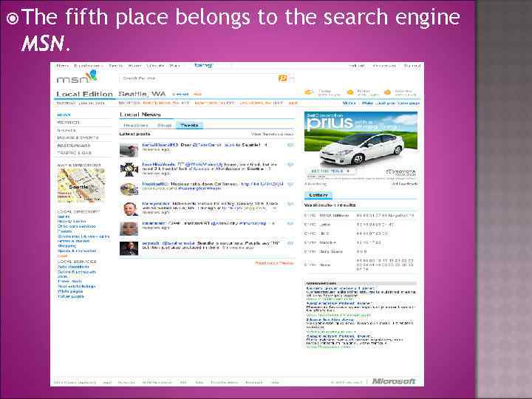Select the Lottery tab
This screenshot has height=399, width=532.
pyautogui.click(x=318, y=195)
